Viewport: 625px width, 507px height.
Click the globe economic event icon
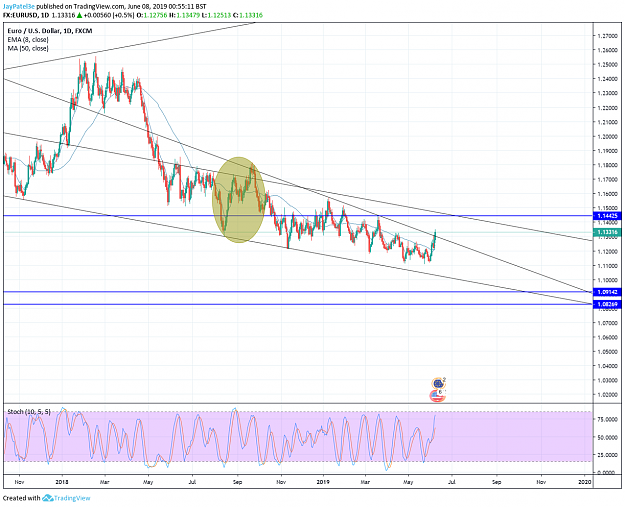438,383
